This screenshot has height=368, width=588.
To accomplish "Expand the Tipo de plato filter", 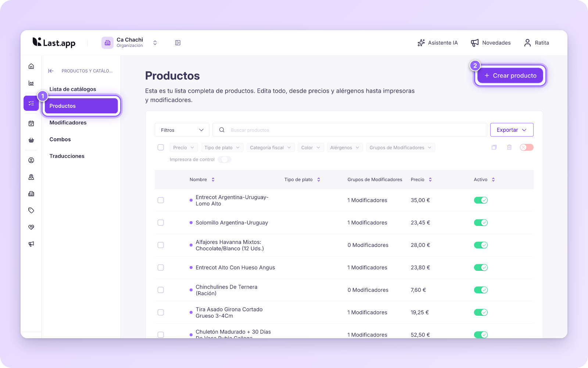I will (x=222, y=148).
